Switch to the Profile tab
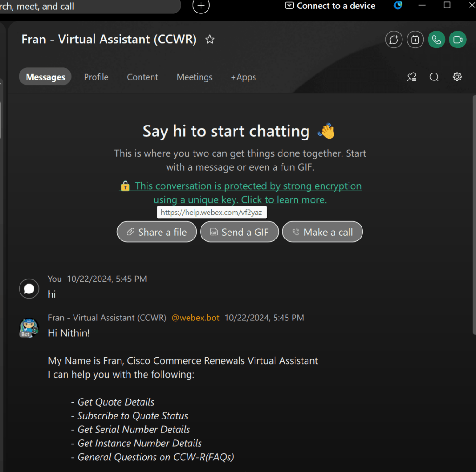Image resolution: width=476 pixels, height=472 pixels. click(96, 77)
